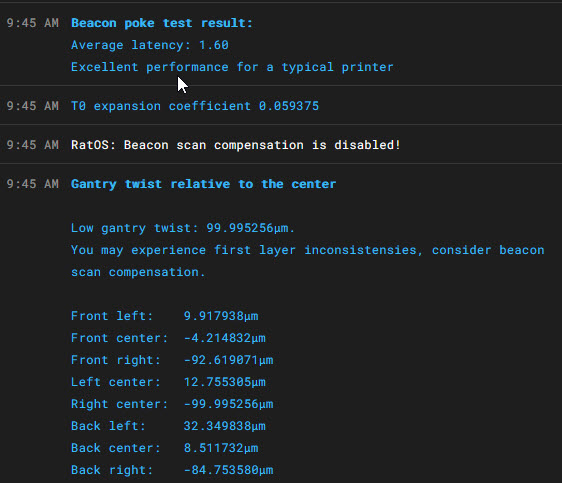This screenshot has width=562, height=483.
Task: Click the 'Back right: -84.753580µm' row
Action: click(x=172, y=470)
